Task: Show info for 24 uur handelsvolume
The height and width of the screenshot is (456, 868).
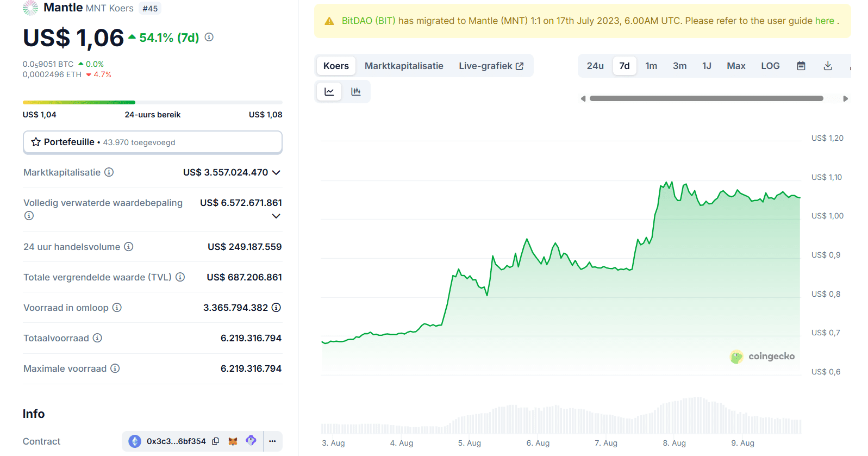Action: pos(129,247)
